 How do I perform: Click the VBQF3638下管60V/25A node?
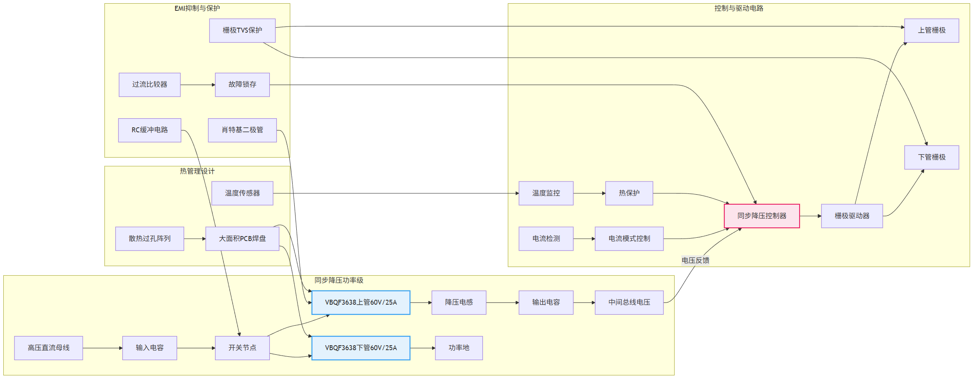(x=361, y=348)
